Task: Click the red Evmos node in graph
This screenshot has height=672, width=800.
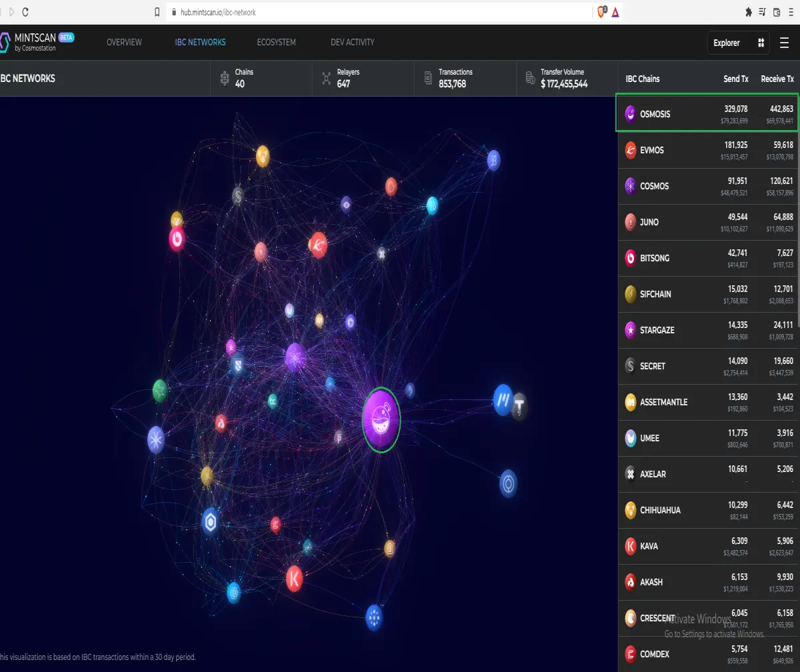Action: [x=318, y=245]
